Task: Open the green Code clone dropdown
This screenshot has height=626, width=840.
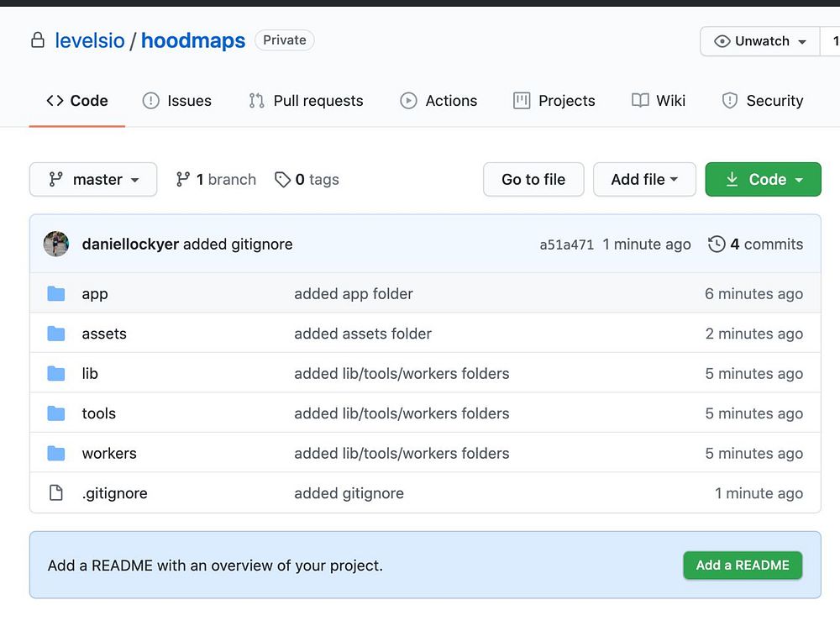Action: point(763,180)
